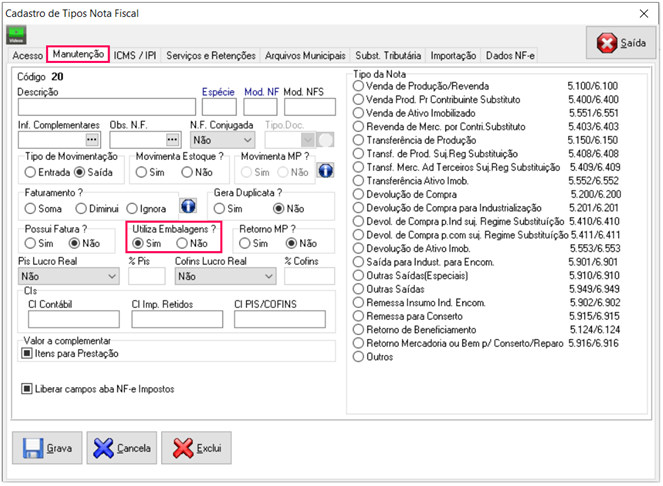
Task: Select Entrada under Tipo de Movimentação
Action: click(31, 172)
